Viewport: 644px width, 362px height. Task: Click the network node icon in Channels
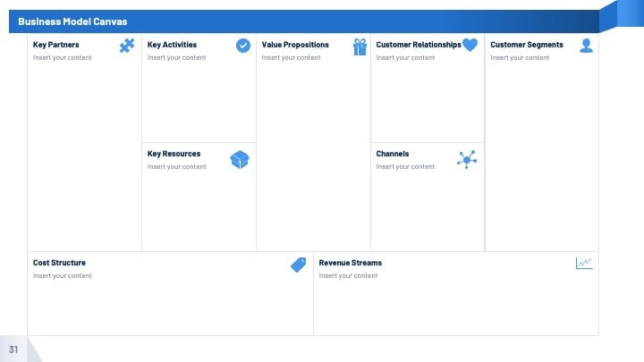[467, 159]
